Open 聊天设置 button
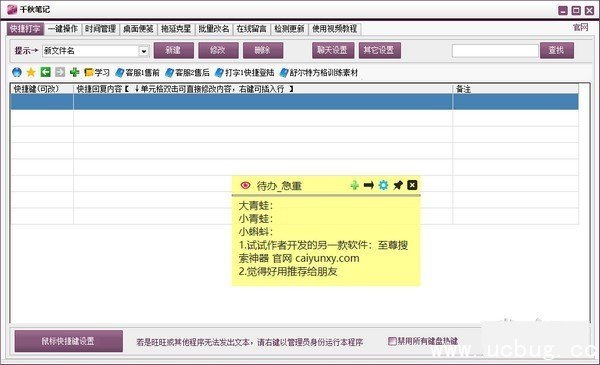Image resolution: width=600 pixels, height=365 pixels. (x=332, y=50)
